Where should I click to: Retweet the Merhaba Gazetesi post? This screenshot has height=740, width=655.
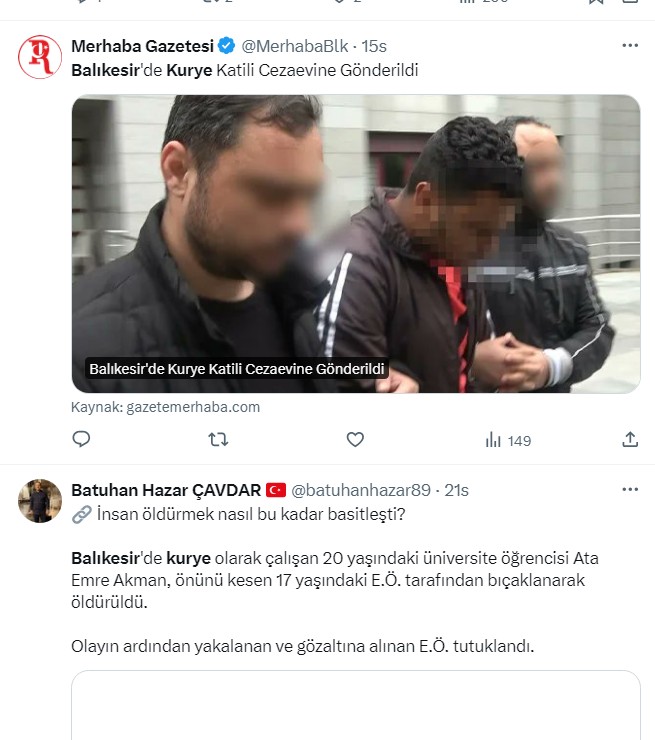218,439
